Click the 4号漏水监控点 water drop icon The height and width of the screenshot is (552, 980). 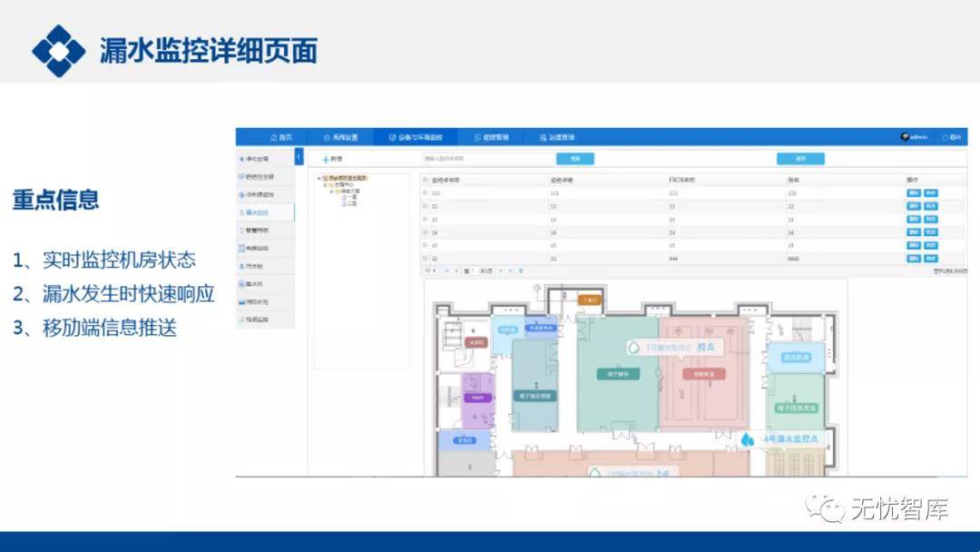pyautogui.click(x=748, y=439)
